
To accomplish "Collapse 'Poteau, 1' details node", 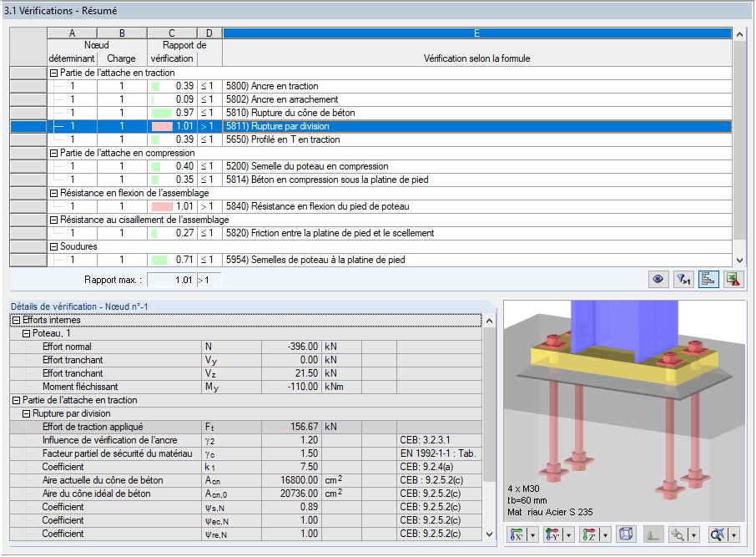I will click(27, 333).
